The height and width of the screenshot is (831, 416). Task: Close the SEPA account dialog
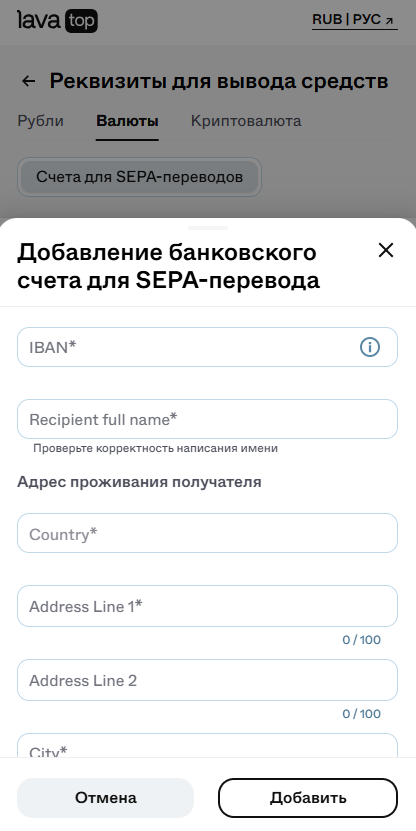(x=386, y=250)
